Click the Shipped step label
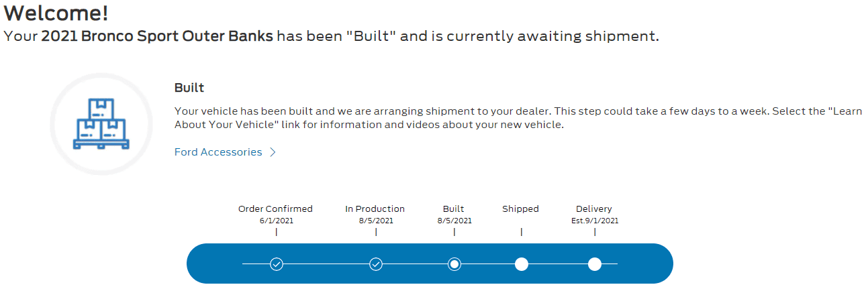 520,209
